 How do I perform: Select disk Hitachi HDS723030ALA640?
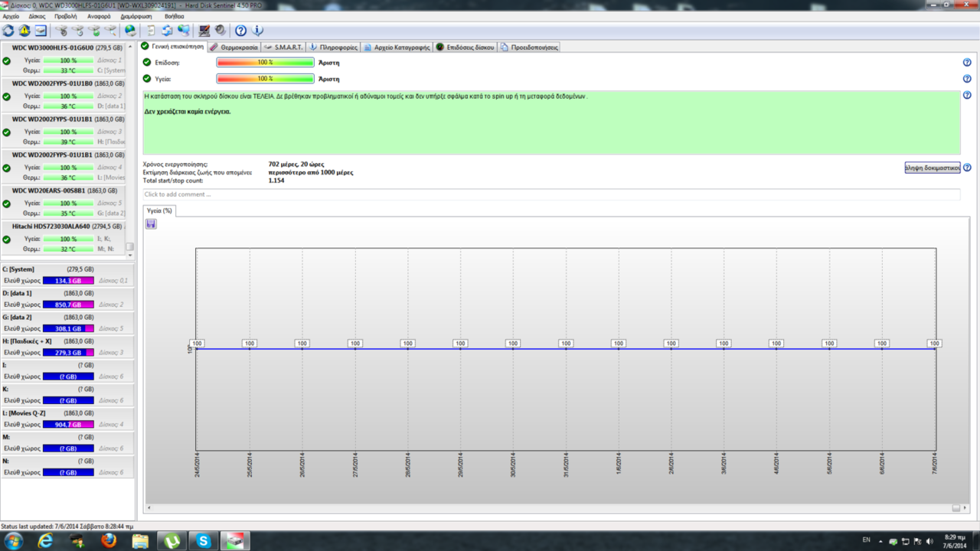click(63, 239)
